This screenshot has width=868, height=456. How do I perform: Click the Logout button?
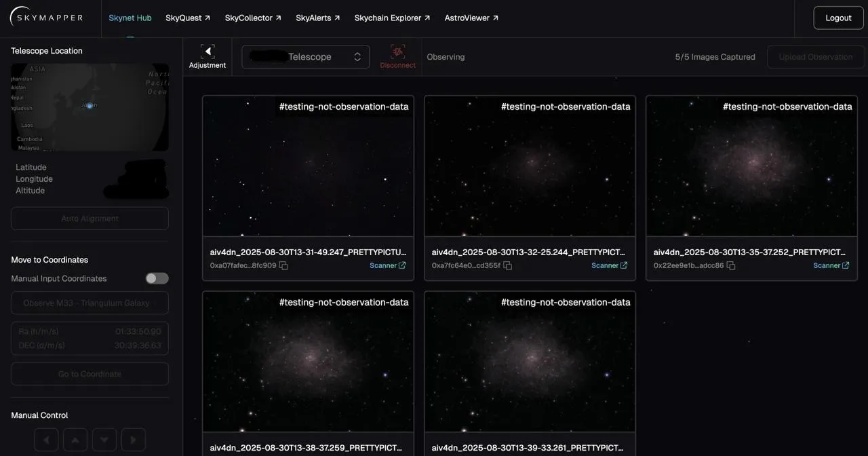(x=838, y=18)
